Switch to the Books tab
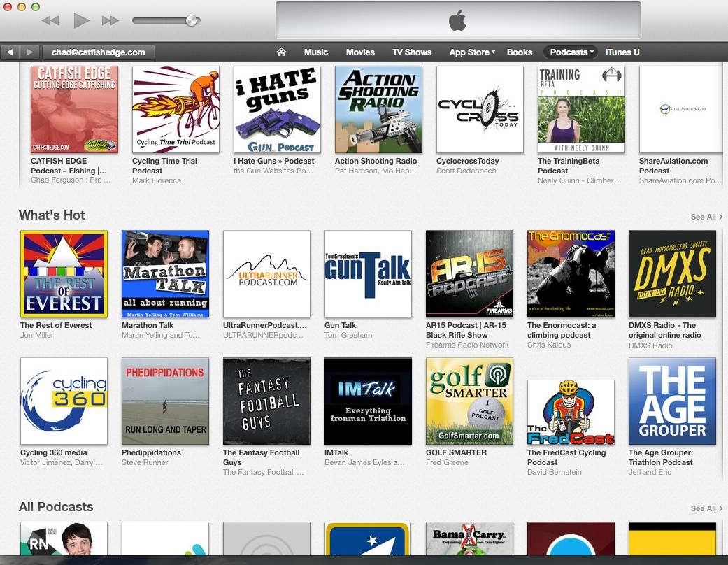The width and height of the screenshot is (728, 565). (520, 52)
